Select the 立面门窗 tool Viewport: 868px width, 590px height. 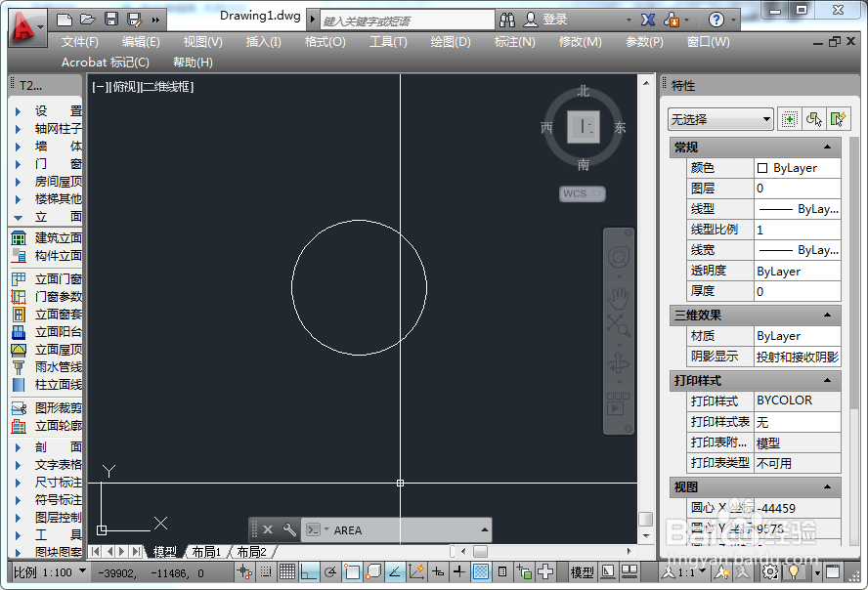(47, 278)
